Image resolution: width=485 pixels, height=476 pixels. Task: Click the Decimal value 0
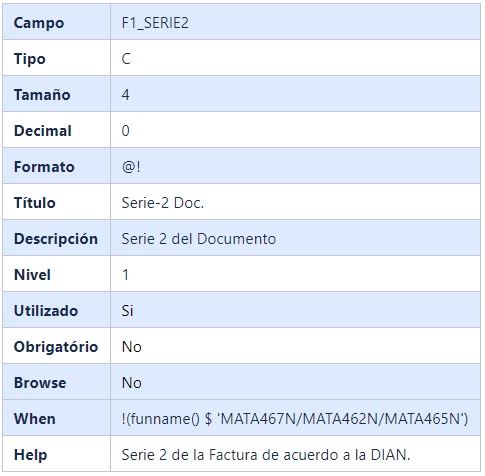[125, 131]
